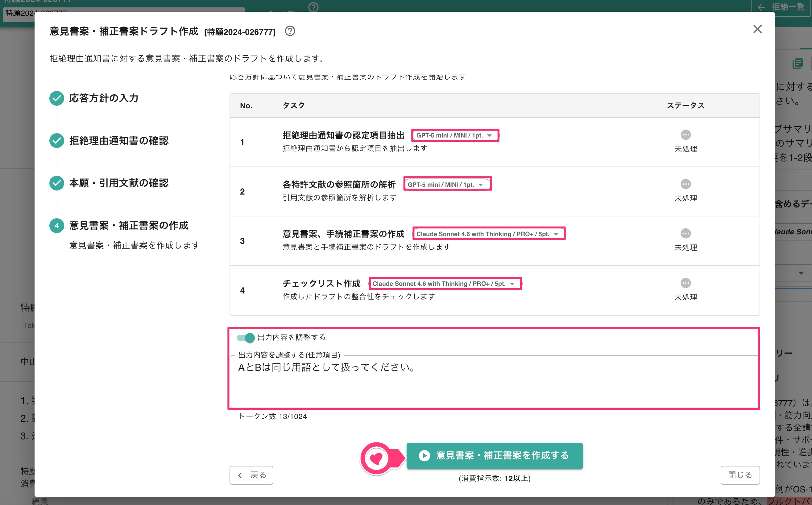The image size is (812, 505).
Task: Select 応答方針の入力 step label
Action: click(104, 98)
